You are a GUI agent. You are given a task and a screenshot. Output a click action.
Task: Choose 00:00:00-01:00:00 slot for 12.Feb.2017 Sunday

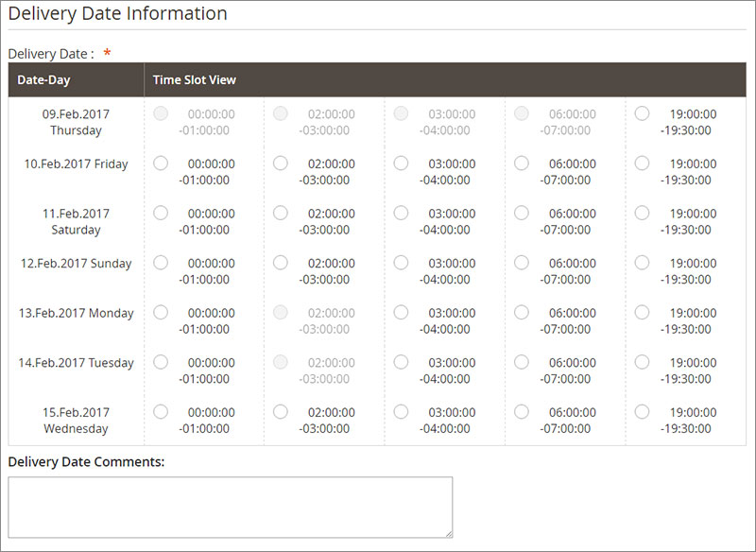pyautogui.click(x=161, y=263)
